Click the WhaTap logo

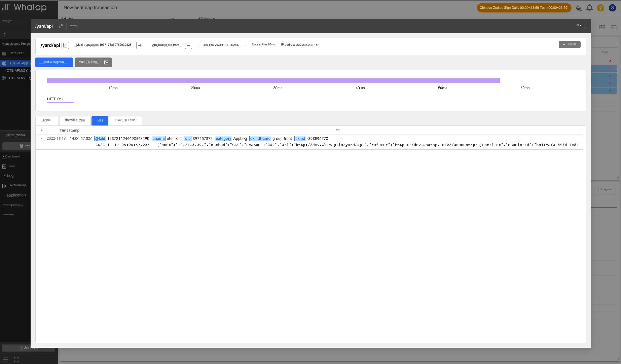click(x=24, y=7)
